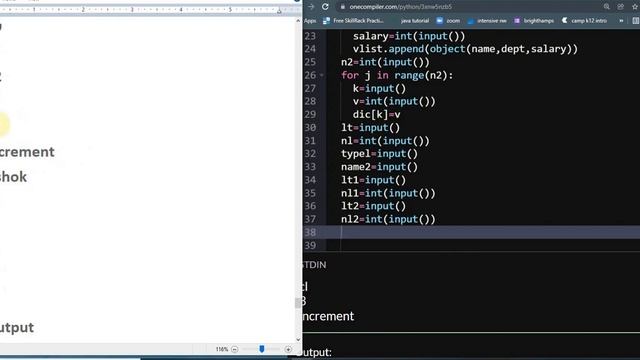Screen dimensions: 640x360
Task: Click code line 'salary=int(input())'
Action: pyautogui.click(x=409, y=36)
